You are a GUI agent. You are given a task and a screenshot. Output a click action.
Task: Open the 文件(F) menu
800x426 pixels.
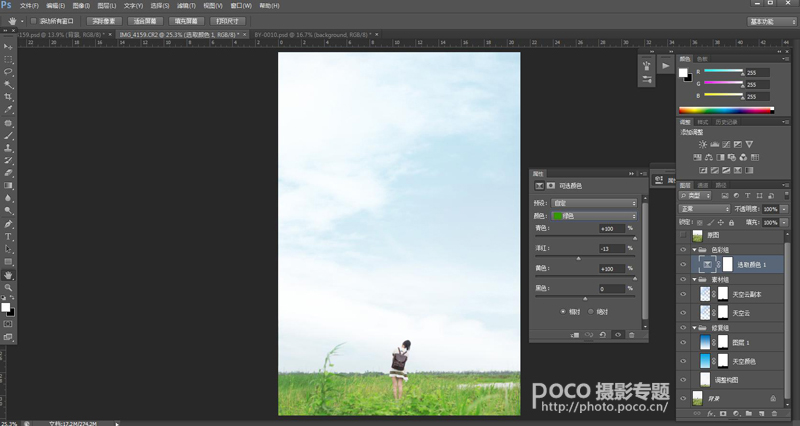[x=29, y=6]
